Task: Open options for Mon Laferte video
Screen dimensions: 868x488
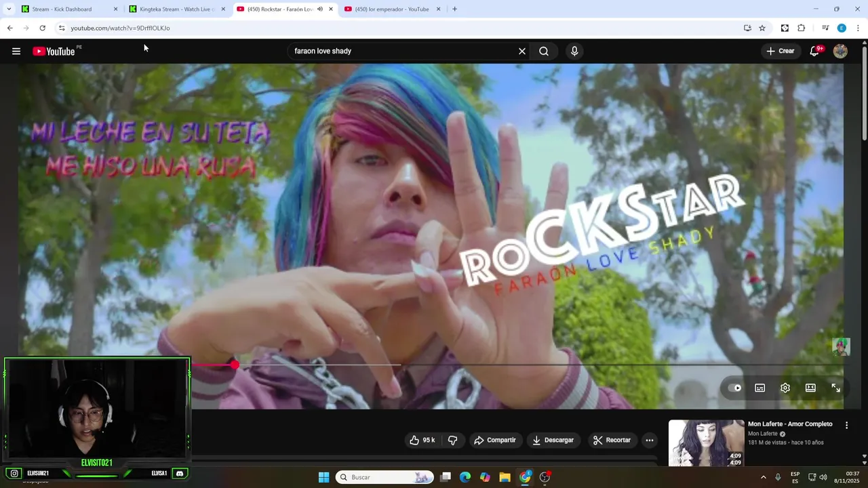Action: coord(846,425)
